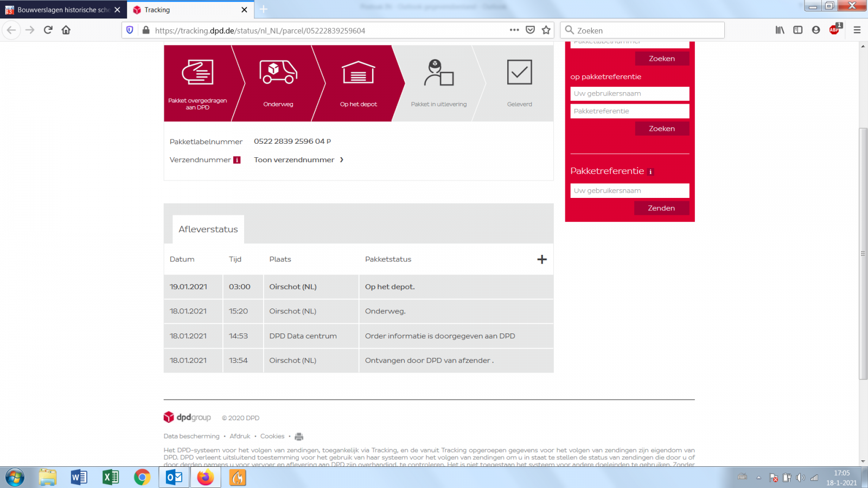Click the 'Geleverd' checkmark icon

tap(520, 72)
